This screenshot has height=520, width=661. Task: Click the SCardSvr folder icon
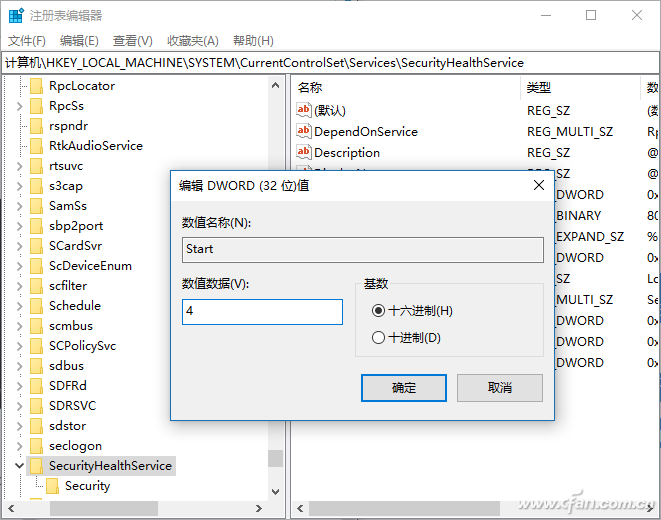point(37,246)
